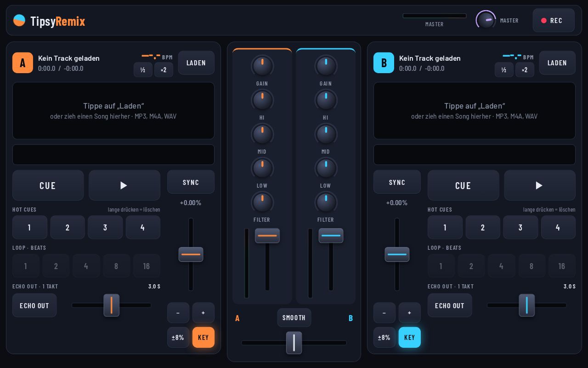The height and width of the screenshot is (368, 588).
Task: Select 16-beat loop on deck A
Action: 147,266
